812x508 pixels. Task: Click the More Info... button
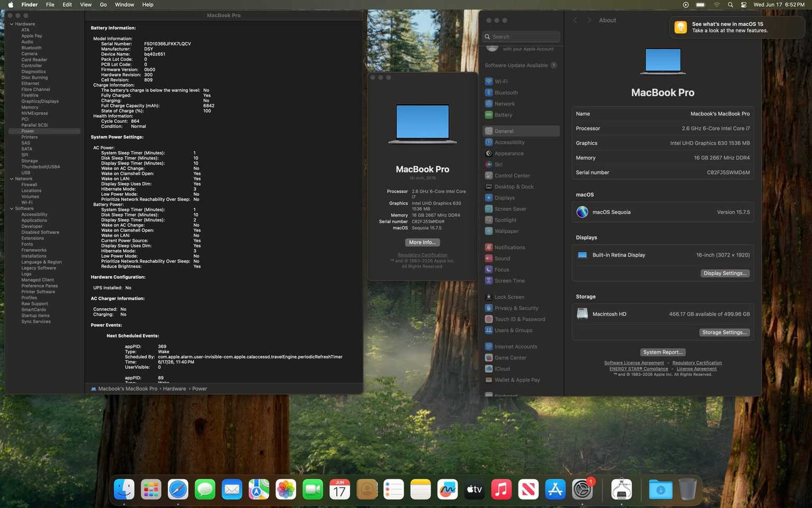tap(422, 242)
